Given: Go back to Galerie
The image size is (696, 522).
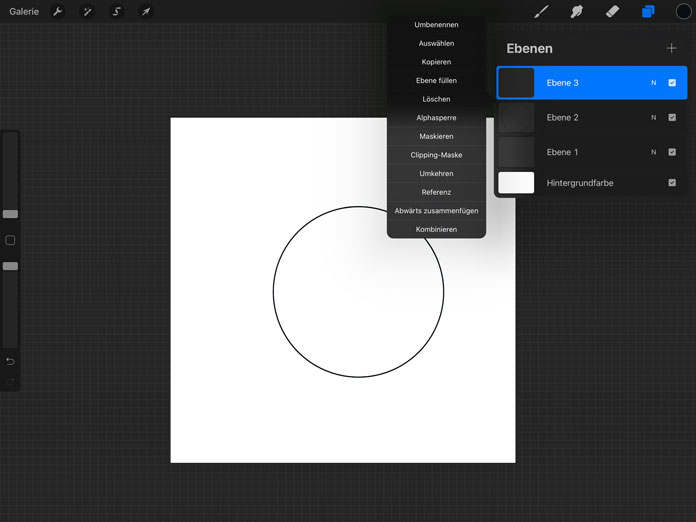Looking at the screenshot, I should click(x=24, y=12).
